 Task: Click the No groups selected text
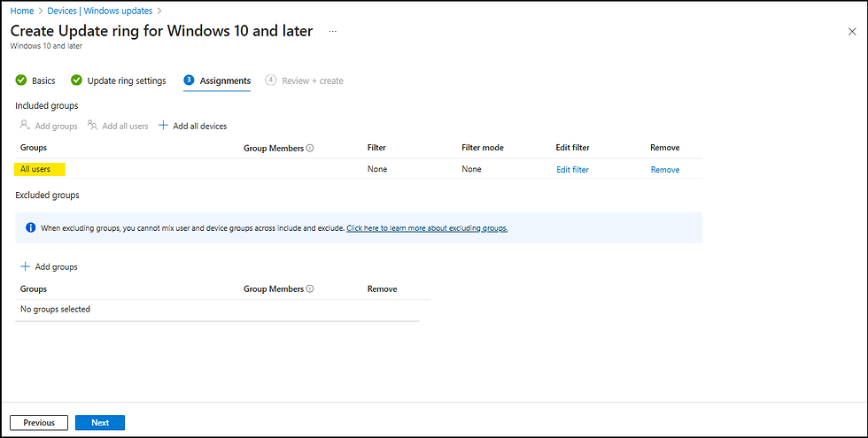coord(55,309)
